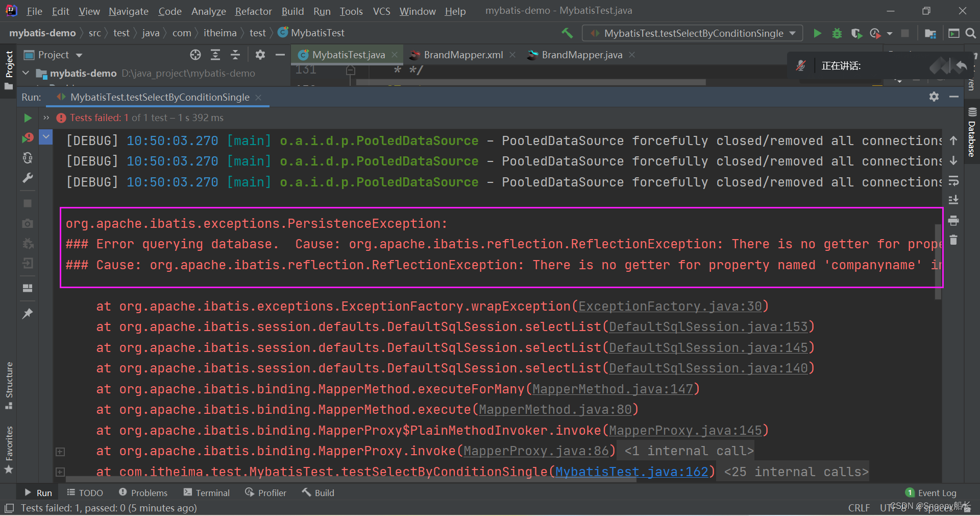Hide the Run tool window

click(954, 97)
